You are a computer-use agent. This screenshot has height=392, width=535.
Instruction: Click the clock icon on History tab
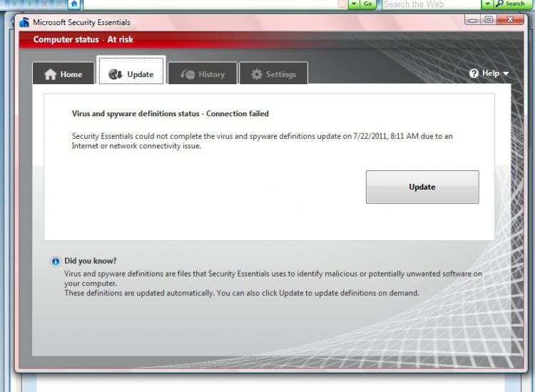188,74
